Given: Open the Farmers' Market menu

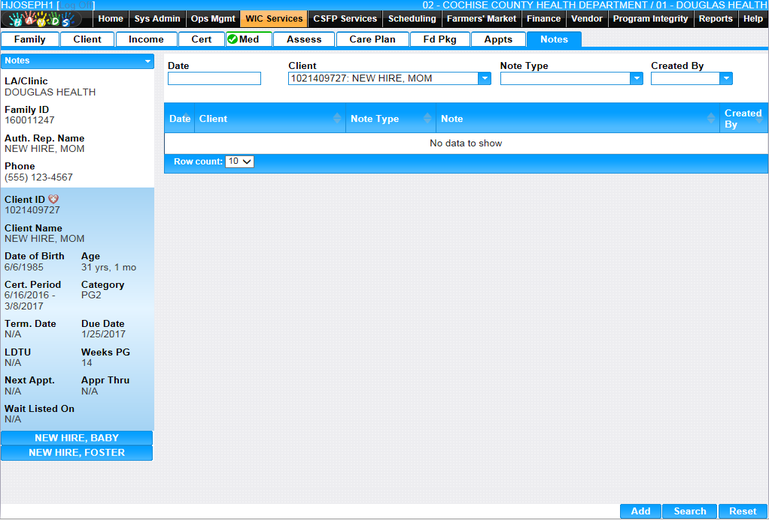Looking at the screenshot, I should click(x=481, y=18).
